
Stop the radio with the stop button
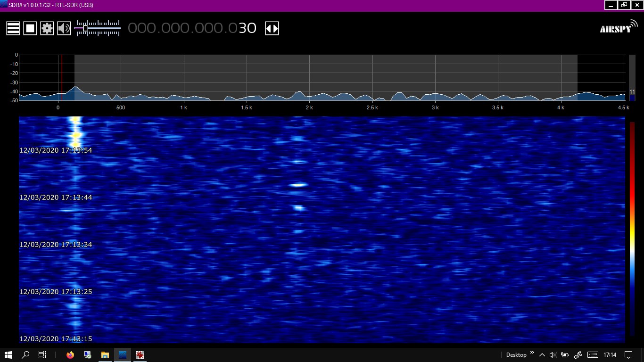30,28
